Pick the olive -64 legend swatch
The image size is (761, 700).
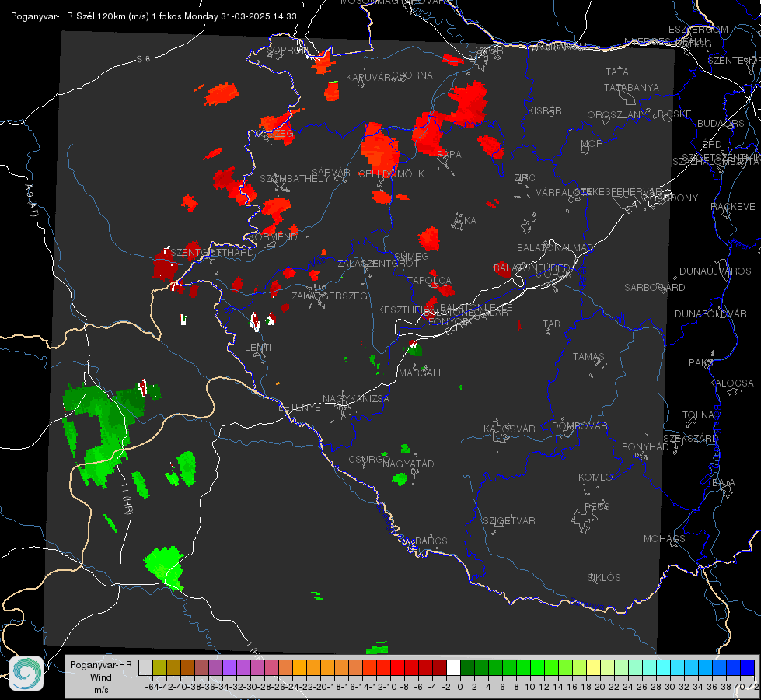[159, 667]
